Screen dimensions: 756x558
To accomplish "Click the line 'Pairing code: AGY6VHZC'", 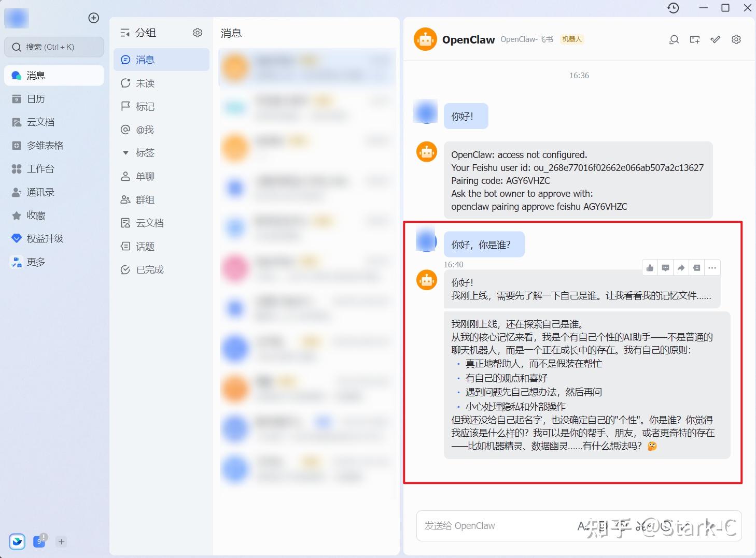I will click(500, 181).
